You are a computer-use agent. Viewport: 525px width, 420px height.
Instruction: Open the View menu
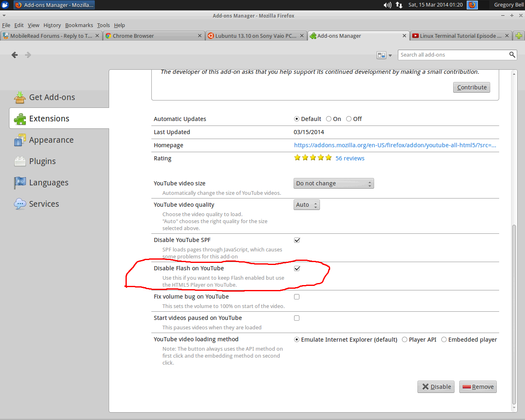pos(34,25)
